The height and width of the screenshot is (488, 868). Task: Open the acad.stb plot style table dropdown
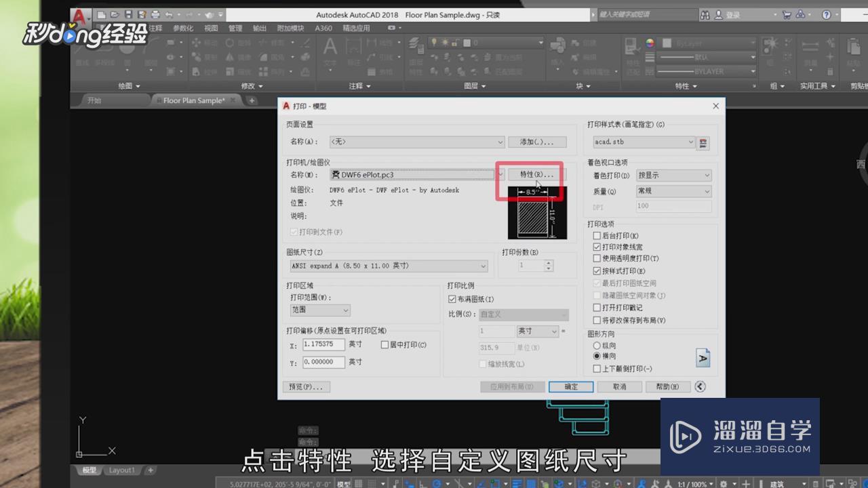coord(644,142)
